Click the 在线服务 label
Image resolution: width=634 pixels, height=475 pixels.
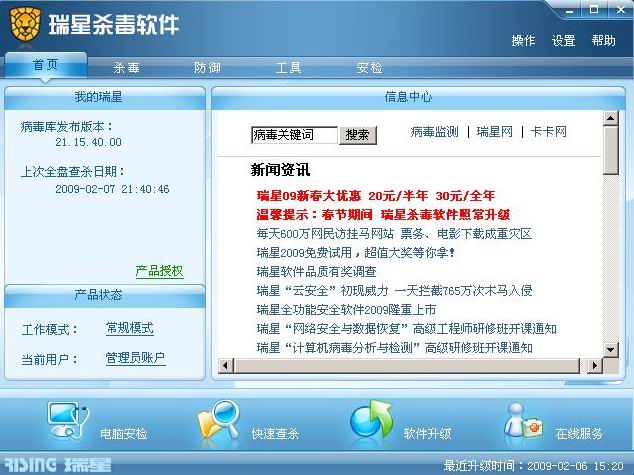pyautogui.click(x=579, y=434)
